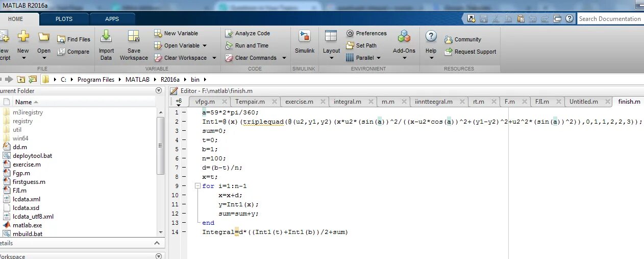
Task: Click the quick access help icon
Action: tap(571, 18)
